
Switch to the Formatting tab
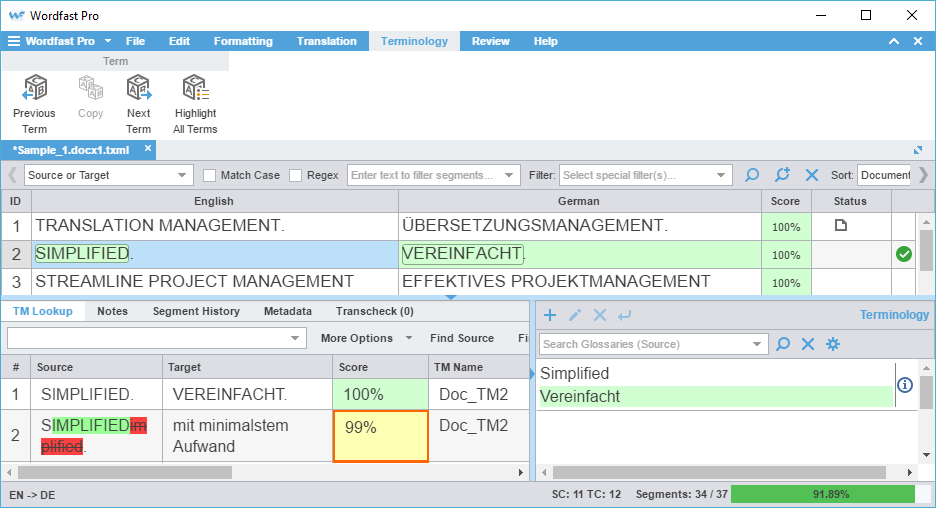point(243,41)
